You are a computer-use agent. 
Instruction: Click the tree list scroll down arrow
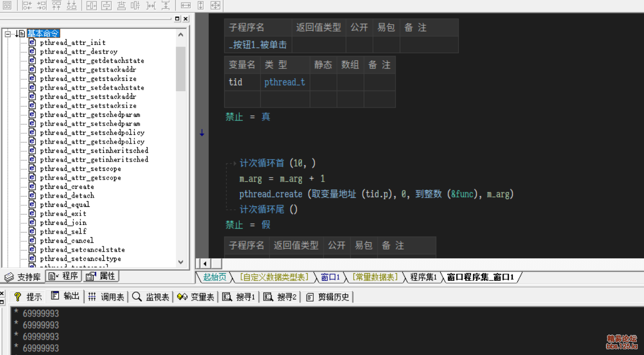click(x=181, y=262)
